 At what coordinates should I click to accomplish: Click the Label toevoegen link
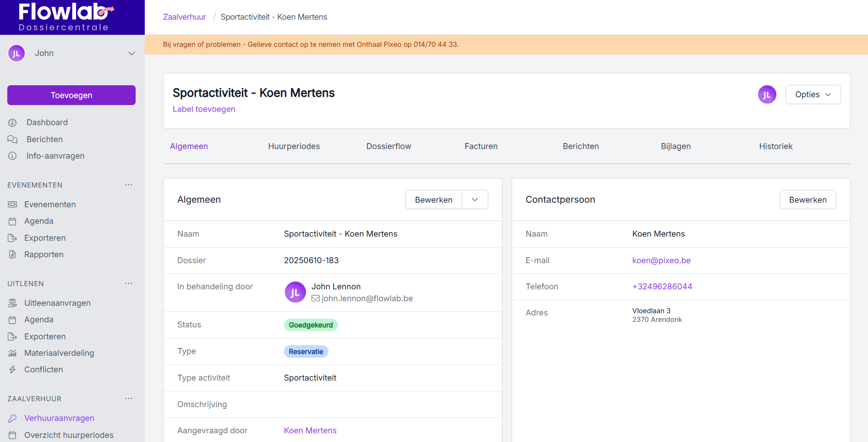click(204, 109)
